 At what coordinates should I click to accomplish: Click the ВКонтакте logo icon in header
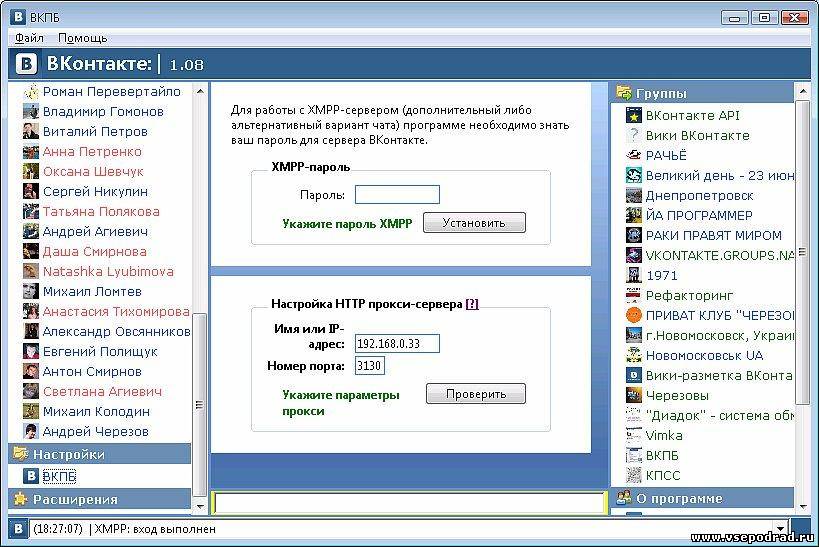pos(26,64)
